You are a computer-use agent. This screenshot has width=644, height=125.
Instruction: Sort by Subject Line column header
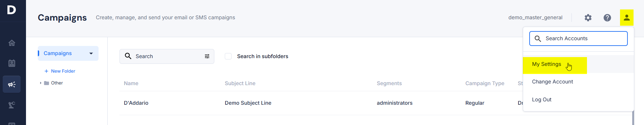coord(240,83)
